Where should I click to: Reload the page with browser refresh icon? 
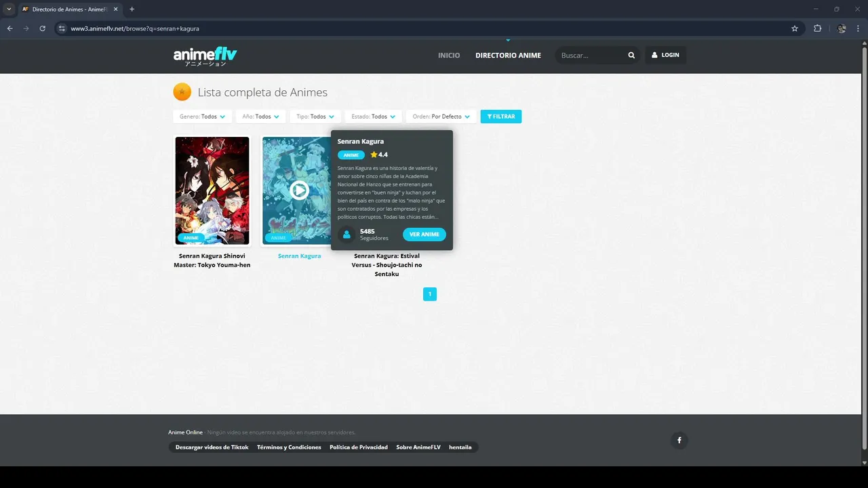pos(42,28)
